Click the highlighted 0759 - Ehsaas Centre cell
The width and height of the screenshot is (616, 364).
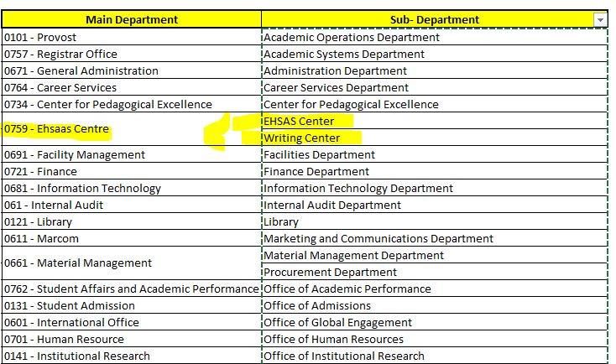(132, 129)
